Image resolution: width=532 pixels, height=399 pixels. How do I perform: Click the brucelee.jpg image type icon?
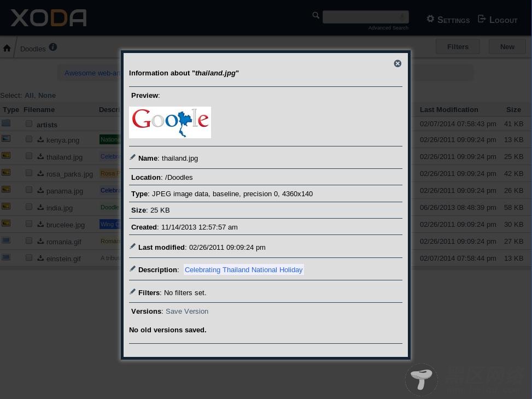tap(6, 223)
